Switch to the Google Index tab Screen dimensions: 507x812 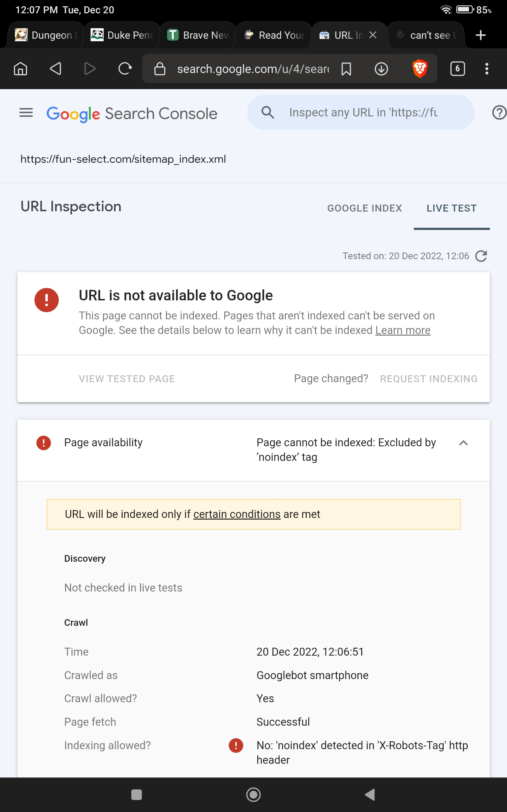pos(364,208)
